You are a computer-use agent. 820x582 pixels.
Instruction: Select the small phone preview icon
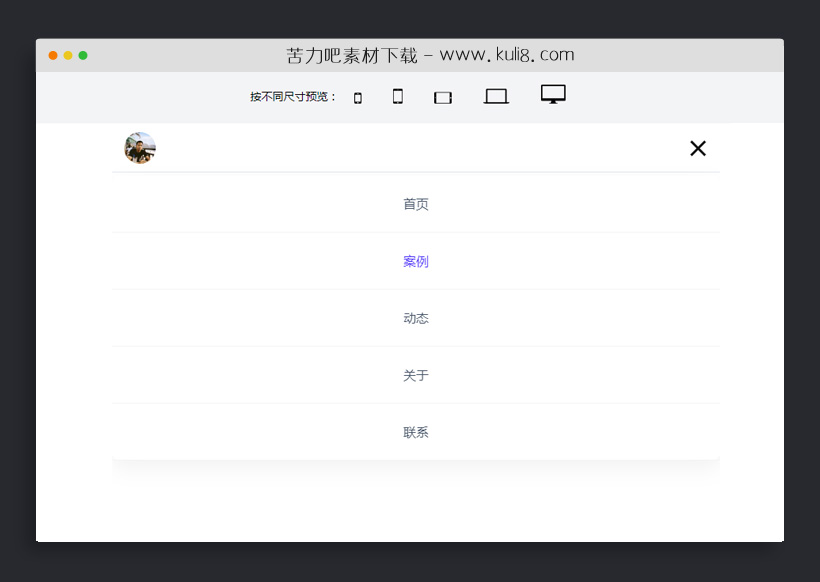coord(357,97)
